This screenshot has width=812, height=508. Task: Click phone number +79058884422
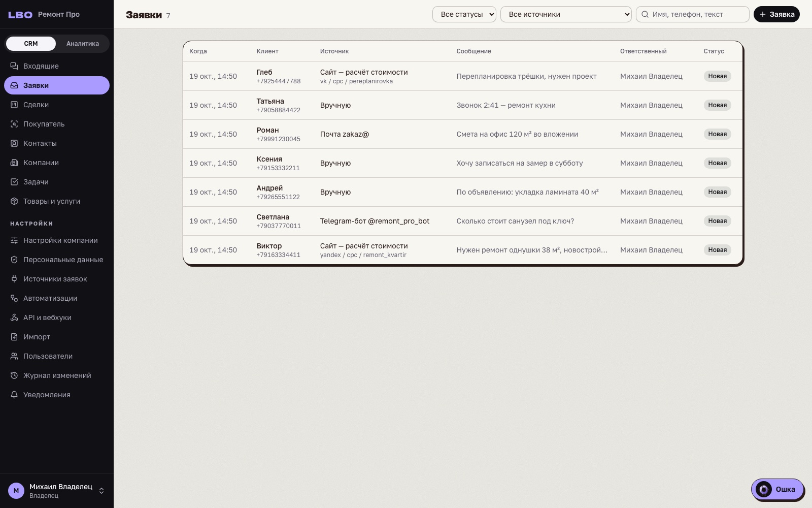pyautogui.click(x=278, y=110)
